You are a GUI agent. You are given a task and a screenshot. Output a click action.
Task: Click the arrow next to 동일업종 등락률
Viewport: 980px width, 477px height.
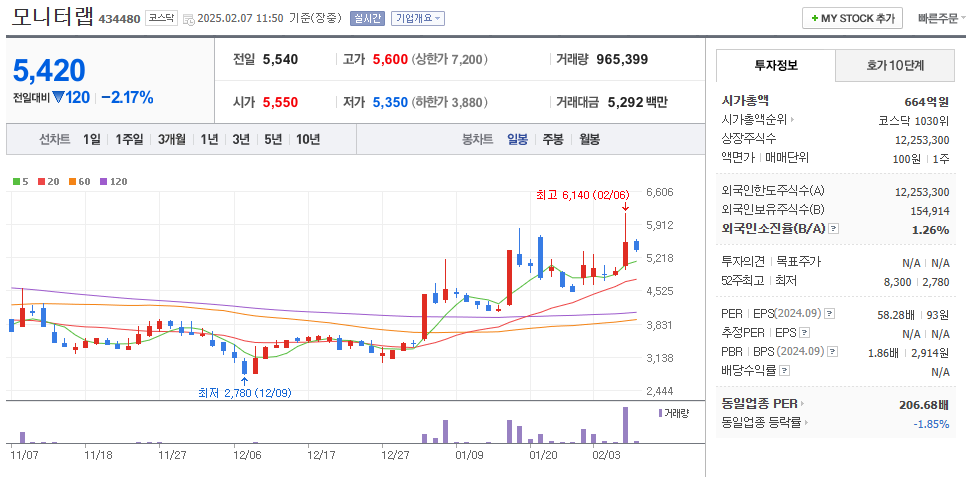(x=806, y=423)
